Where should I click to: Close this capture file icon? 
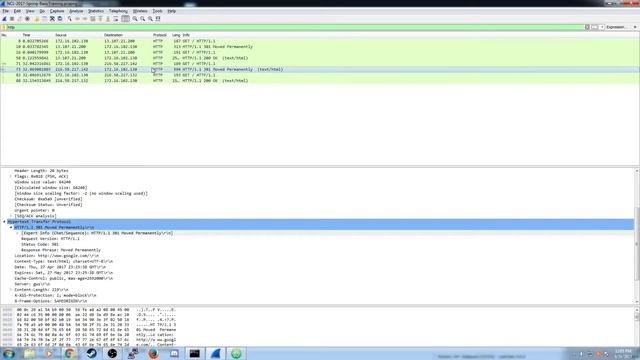click(x=52, y=19)
